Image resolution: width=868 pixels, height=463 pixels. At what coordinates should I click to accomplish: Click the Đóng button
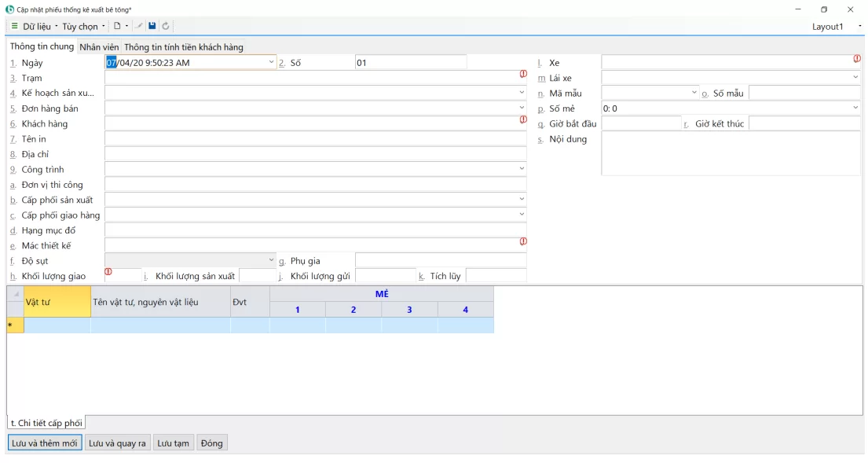click(x=211, y=443)
